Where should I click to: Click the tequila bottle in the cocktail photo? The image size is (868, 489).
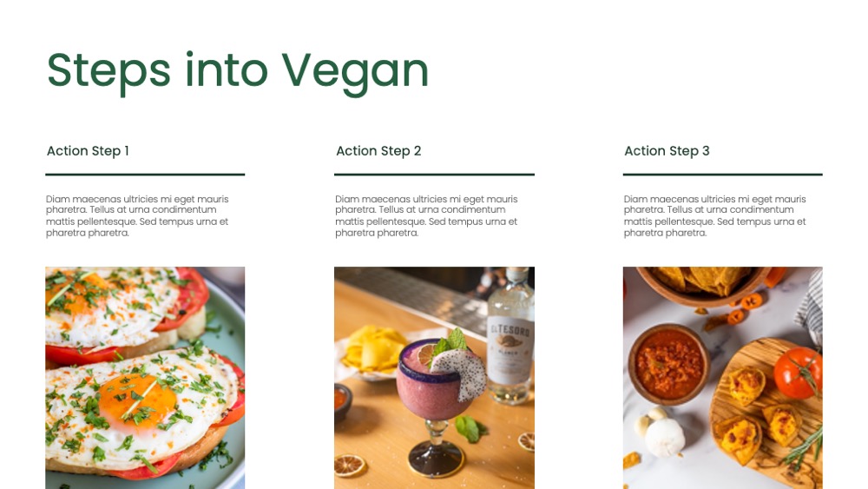tap(510, 338)
